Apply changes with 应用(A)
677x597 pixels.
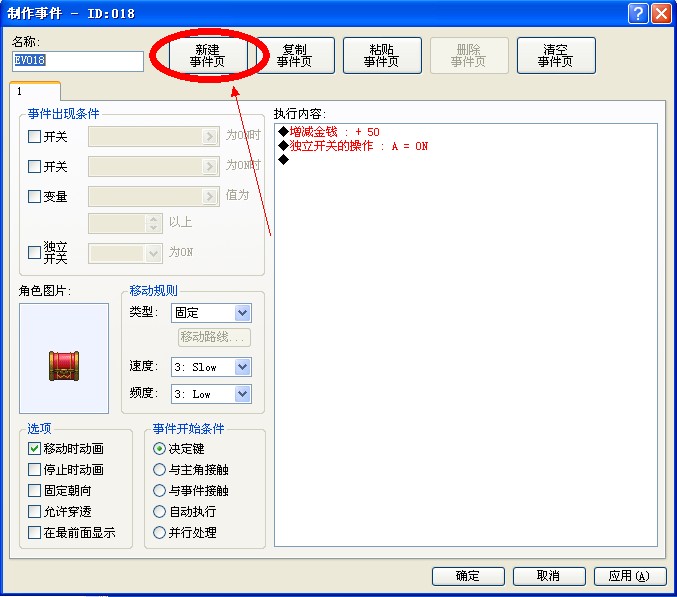point(630,576)
